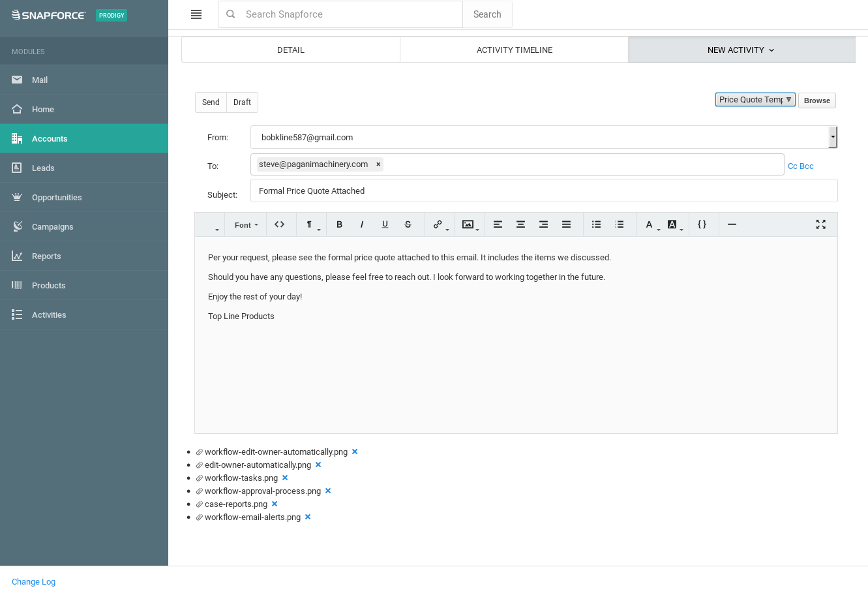
Task: Open the Opportunities module
Action: [84, 197]
